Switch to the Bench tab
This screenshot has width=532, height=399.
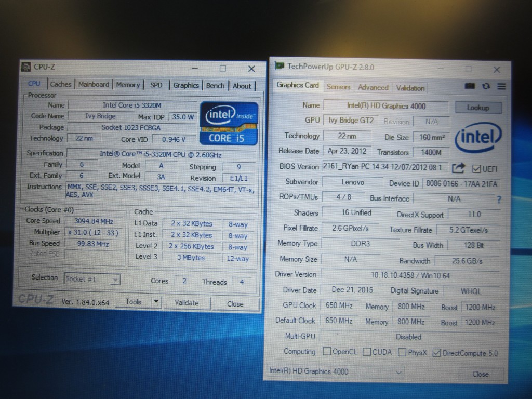pos(216,86)
